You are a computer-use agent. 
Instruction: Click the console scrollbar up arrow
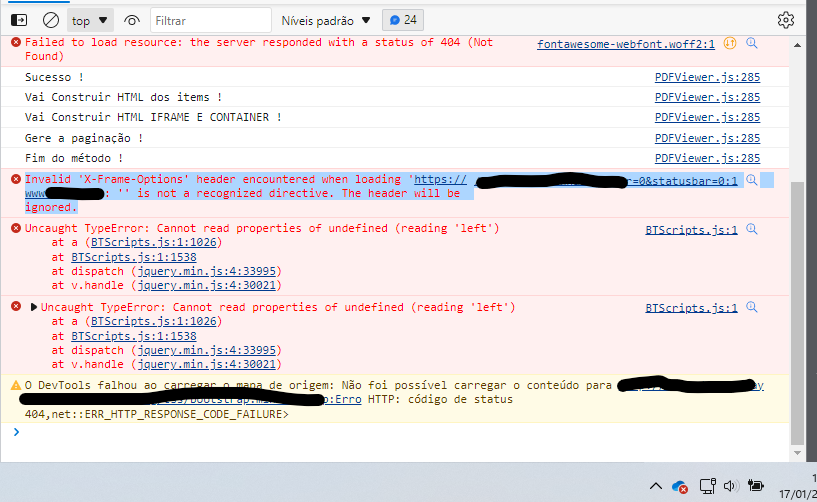[x=797, y=45]
